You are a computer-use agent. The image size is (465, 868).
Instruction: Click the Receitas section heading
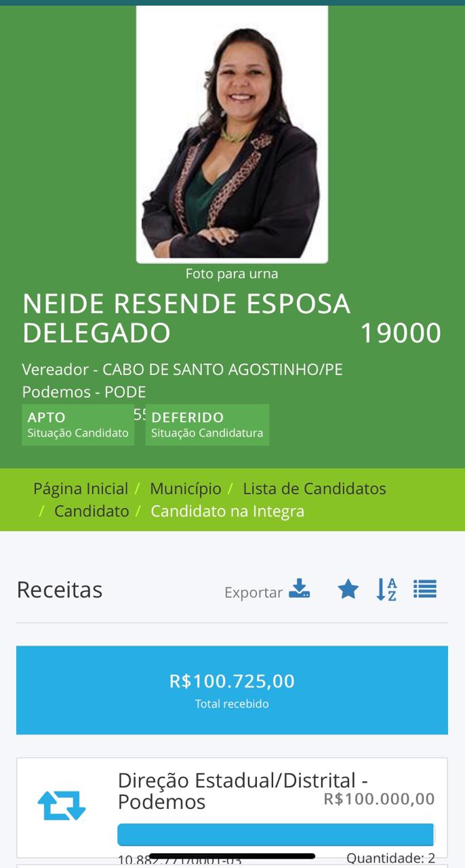(60, 590)
